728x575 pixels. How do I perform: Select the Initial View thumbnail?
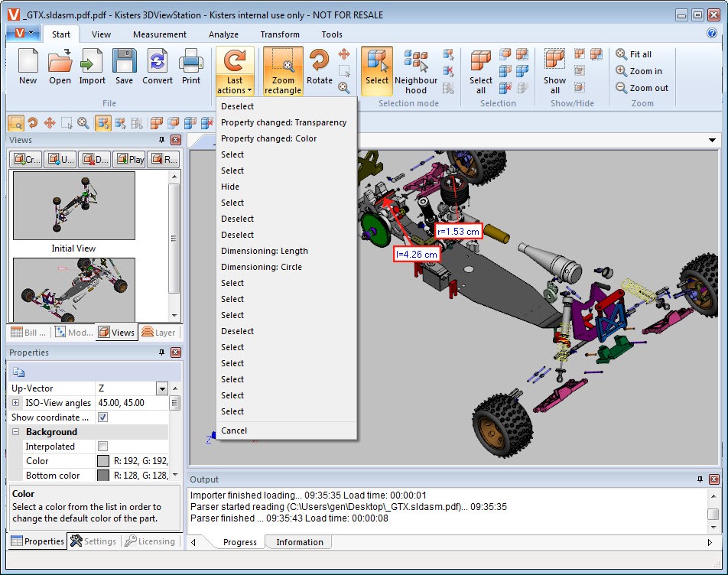(74, 206)
